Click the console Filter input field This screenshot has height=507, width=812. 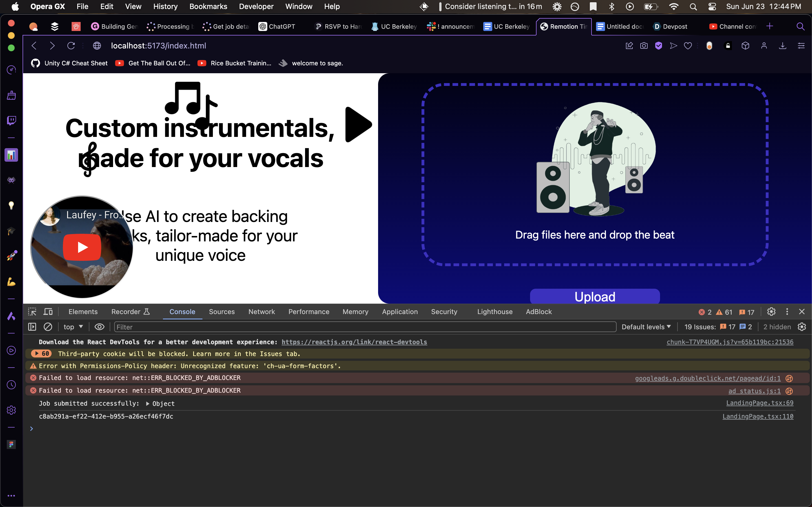pyautogui.click(x=365, y=327)
